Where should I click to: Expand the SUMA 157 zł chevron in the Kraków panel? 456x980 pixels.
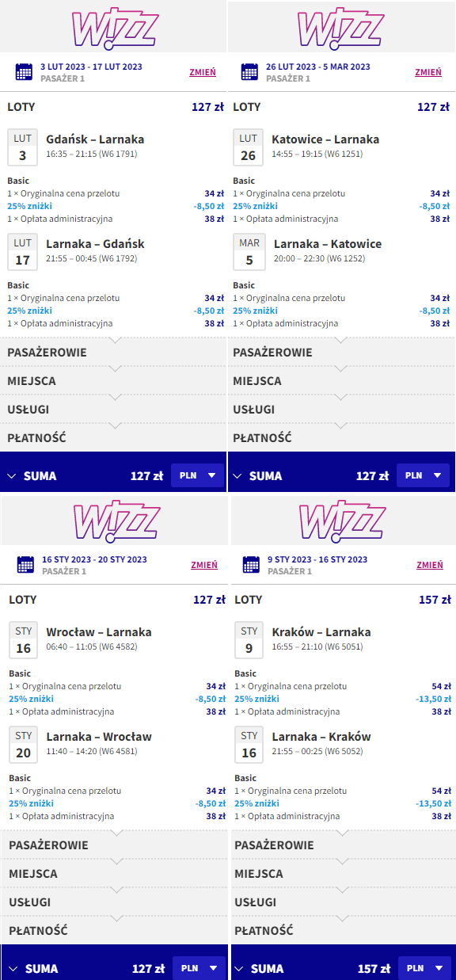(x=238, y=968)
